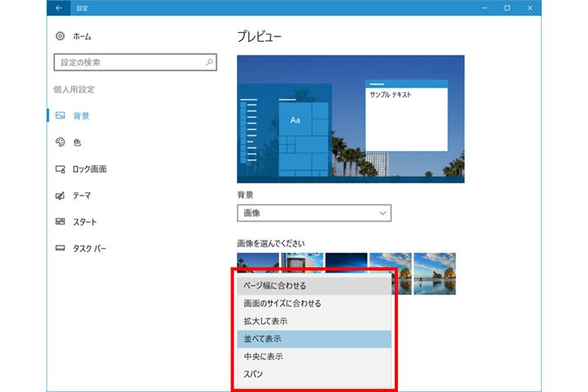Focus the 設定の検索 search field

click(127, 62)
